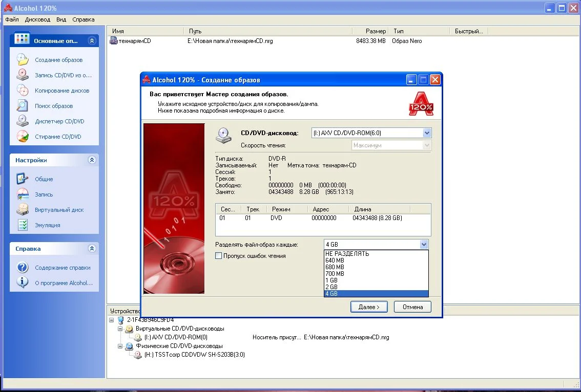Click the Создание образов wizard icon
The width and height of the screenshot is (581, 392).
[x=23, y=59]
